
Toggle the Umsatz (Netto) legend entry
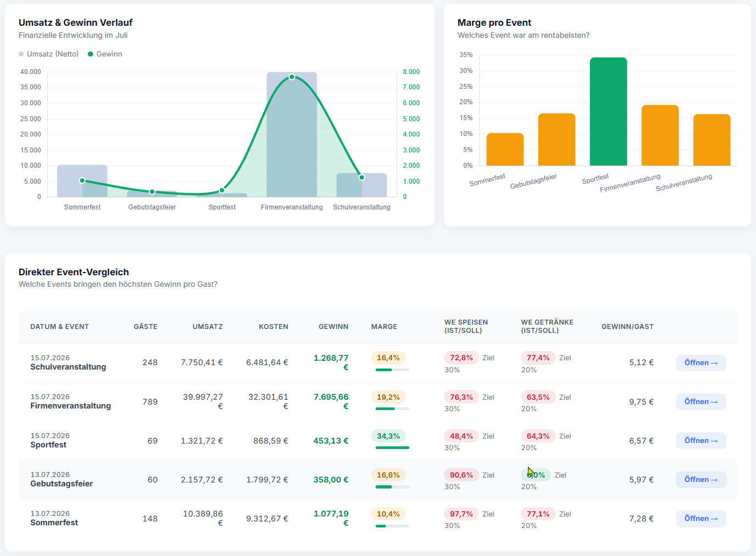click(49, 54)
